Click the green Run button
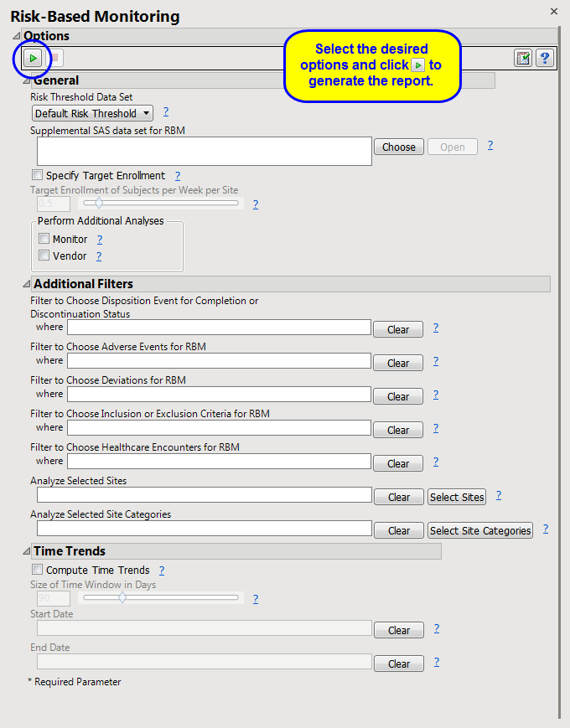Viewport: 570px width, 728px height. pos(33,58)
